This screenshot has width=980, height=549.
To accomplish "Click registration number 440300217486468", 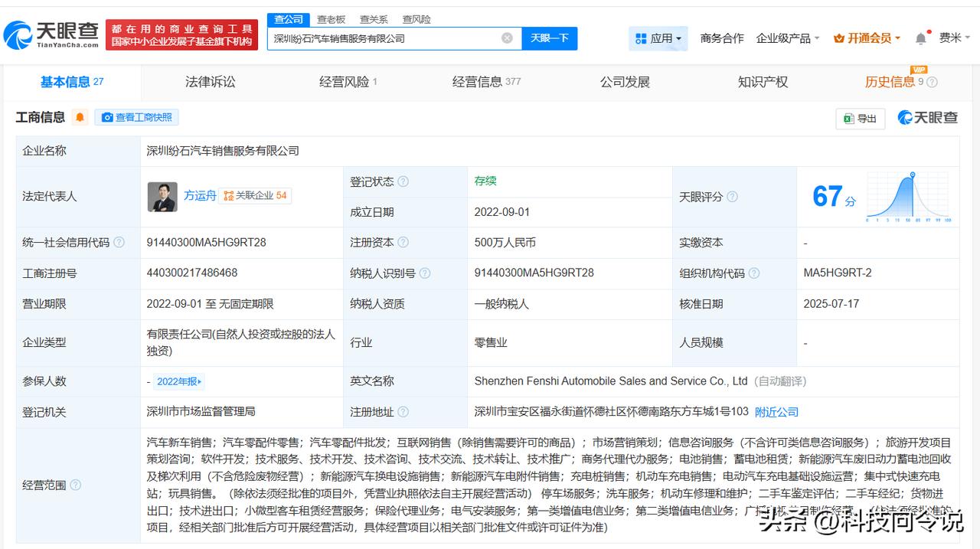I will coord(192,273).
